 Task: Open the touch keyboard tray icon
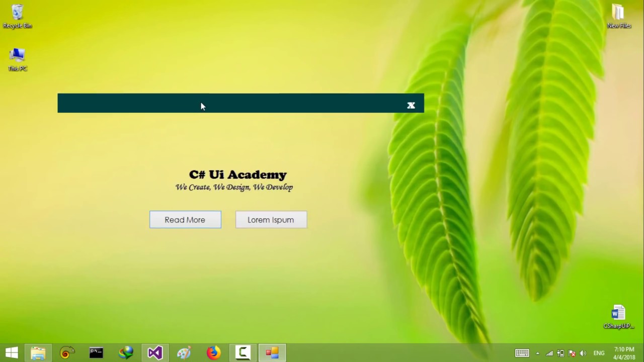pyautogui.click(x=522, y=353)
